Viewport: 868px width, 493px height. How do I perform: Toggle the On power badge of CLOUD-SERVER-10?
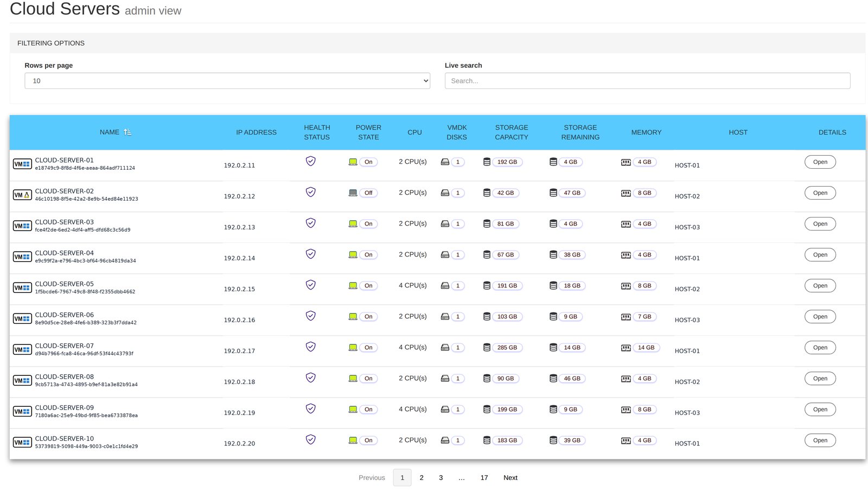[368, 440]
